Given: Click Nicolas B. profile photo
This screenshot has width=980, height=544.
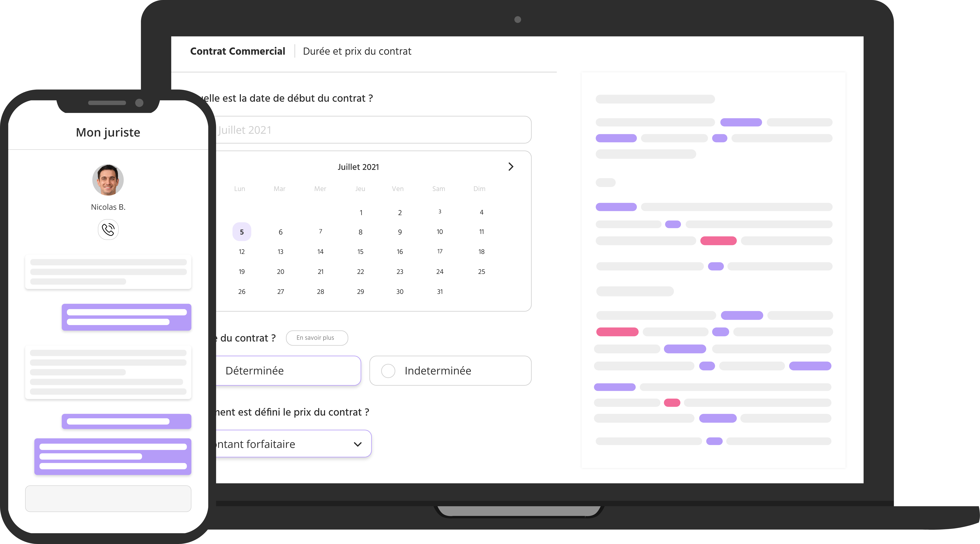Looking at the screenshot, I should point(108,180).
